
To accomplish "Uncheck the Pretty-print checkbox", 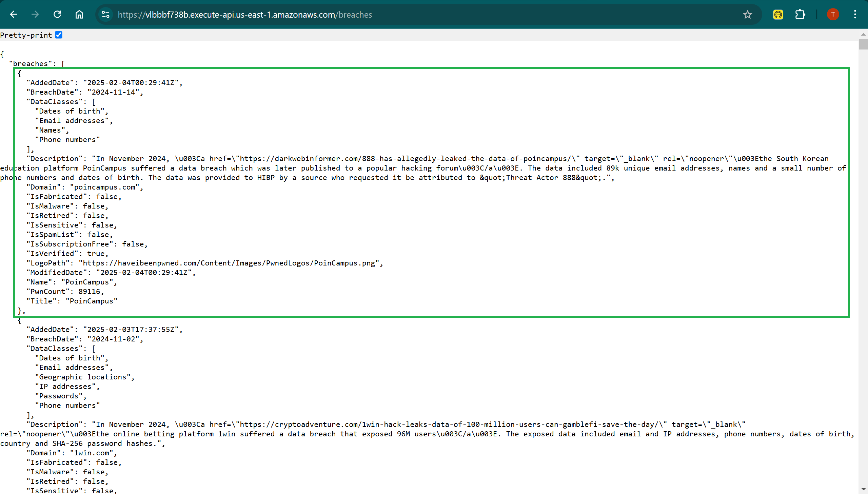I will 59,35.
